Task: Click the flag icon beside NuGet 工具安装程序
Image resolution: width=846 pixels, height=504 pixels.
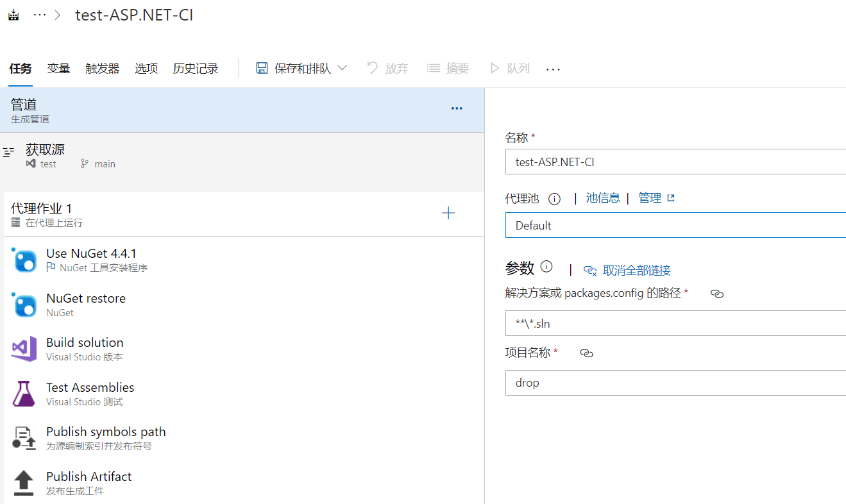Action: pyautogui.click(x=51, y=267)
